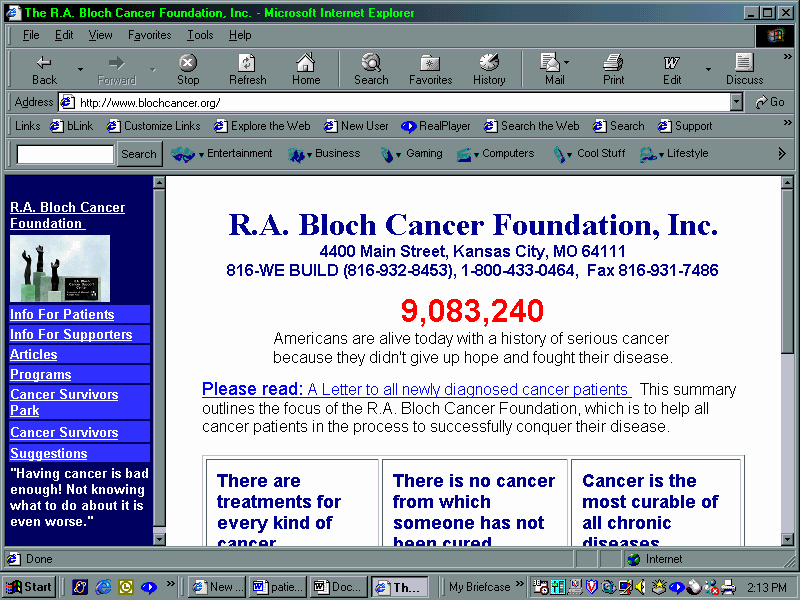Open the Tools menu
The height and width of the screenshot is (600, 800).
[x=200, y=35]
